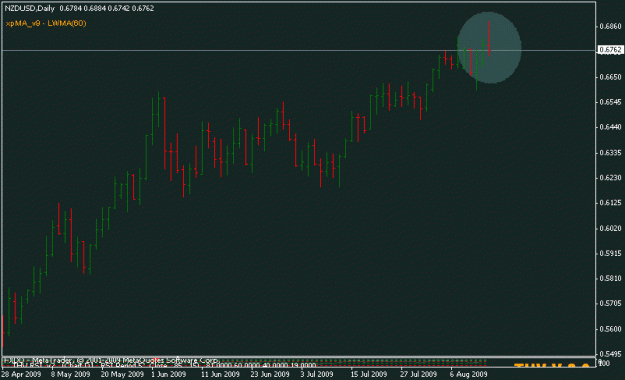Click the 6 Aug 2009 date label
The width and height of the screenshot is (625, 380).
[x=468, y=374]
